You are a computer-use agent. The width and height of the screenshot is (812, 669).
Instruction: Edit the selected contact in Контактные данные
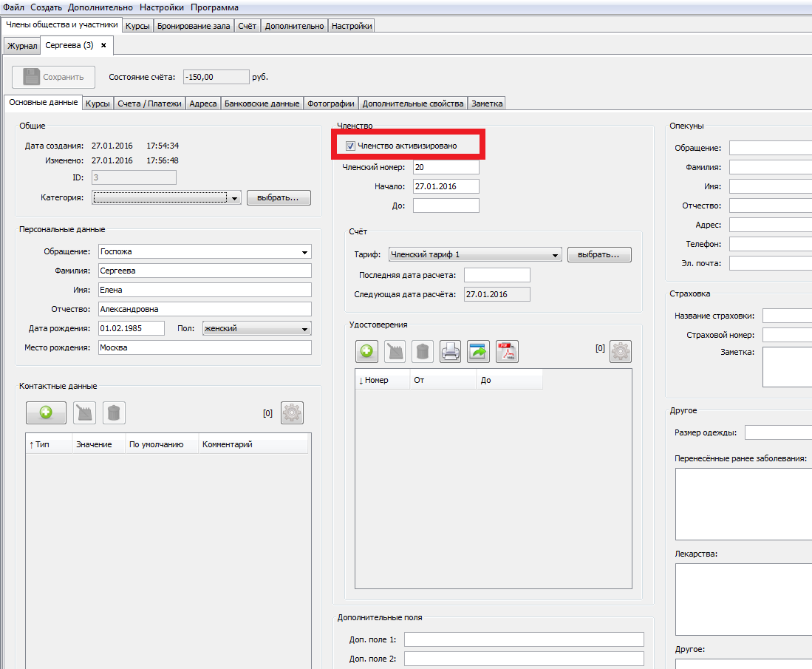[x=85, y=413]
